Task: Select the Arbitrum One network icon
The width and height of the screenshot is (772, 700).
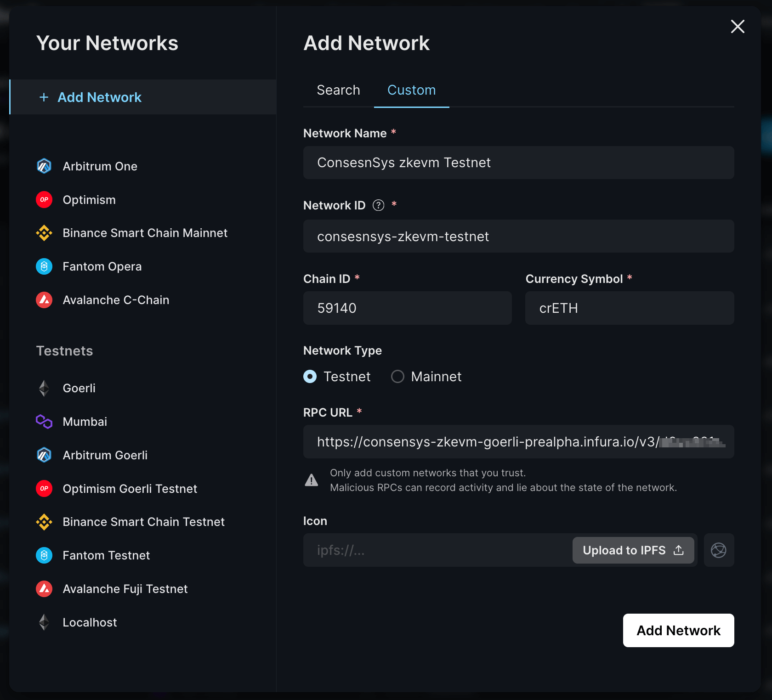Action: tap(44, 166)
